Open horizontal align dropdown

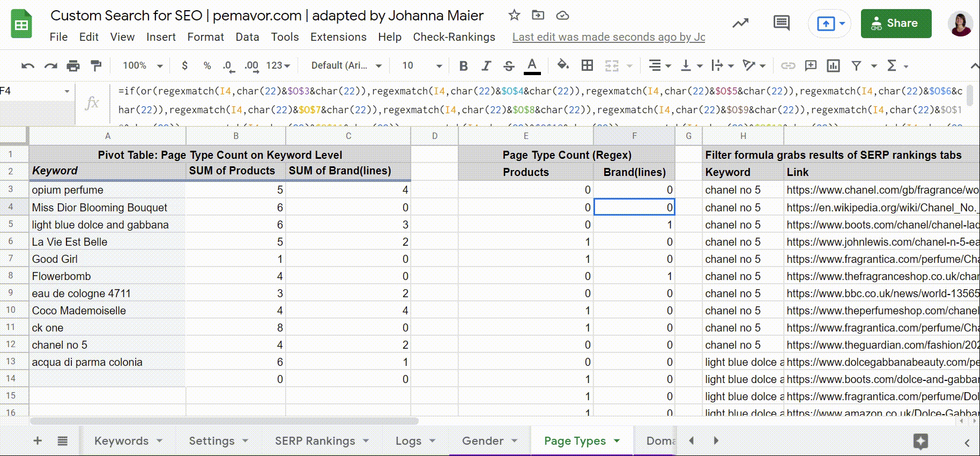(x=660, y=66)
